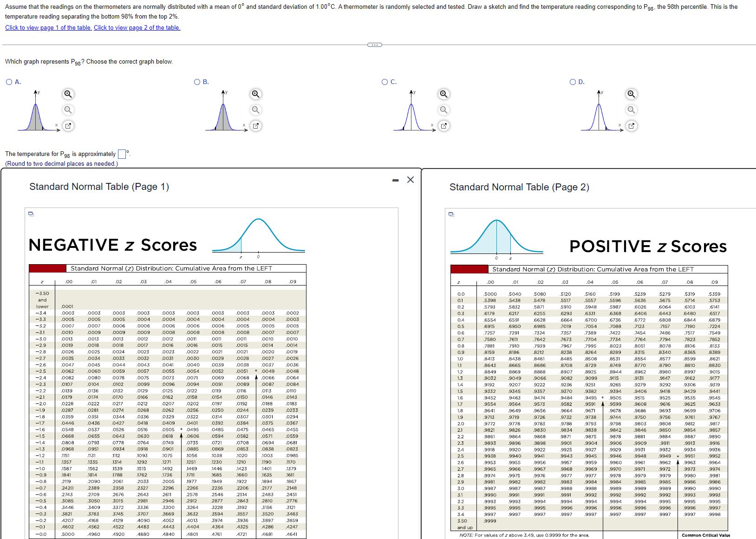Open graph B in a larger view
Viewport: 756px width, 539px height.
255,125
